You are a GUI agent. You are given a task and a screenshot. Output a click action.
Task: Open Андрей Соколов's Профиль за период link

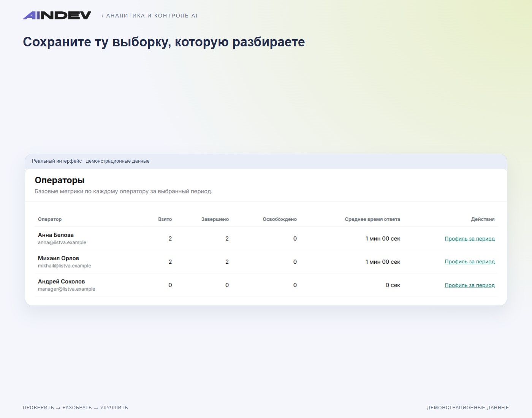click(x=470, y=285)
